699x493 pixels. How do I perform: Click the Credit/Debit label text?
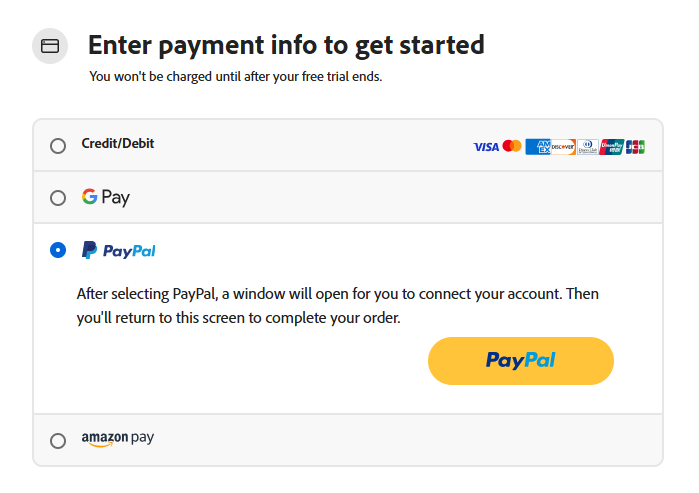coord(118,144)
